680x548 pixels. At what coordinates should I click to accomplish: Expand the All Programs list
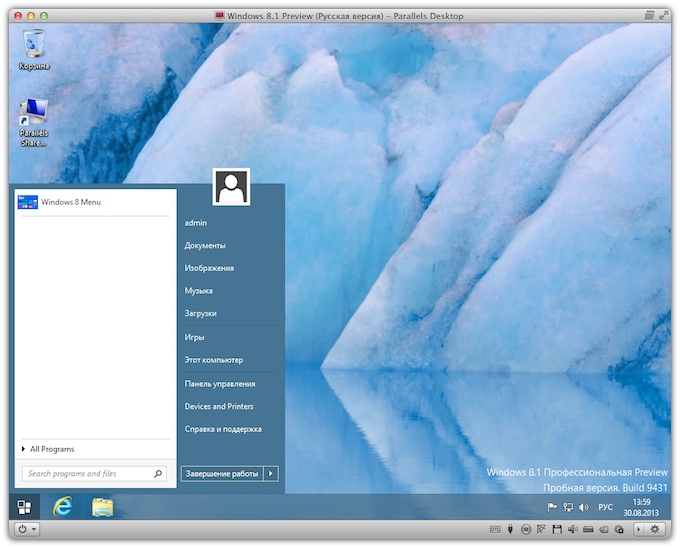52,449
